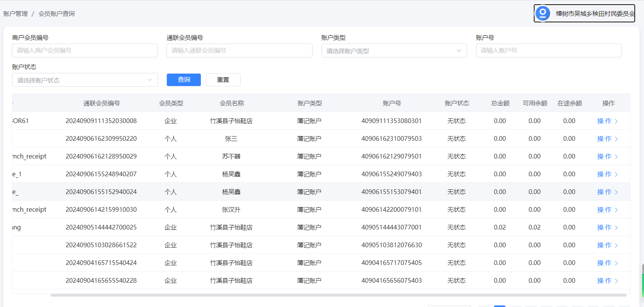Click account number 40904165656075403
The image size is (644, 307).
(x=392, y=280)
